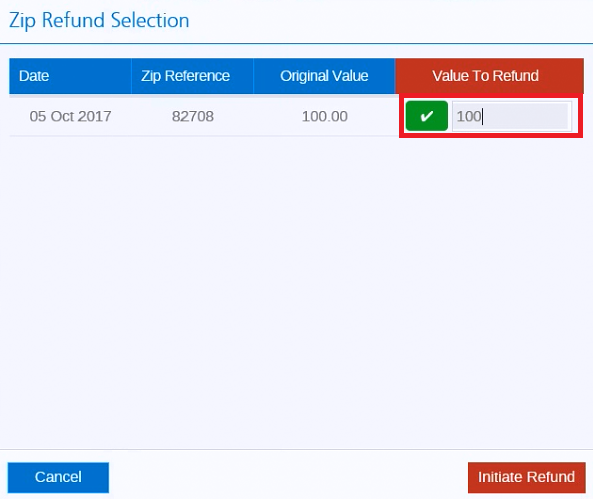Screen dimensions: 593x499
Task: Select the refund row for 05 Oct 2017
Action: tap(296, 116)
